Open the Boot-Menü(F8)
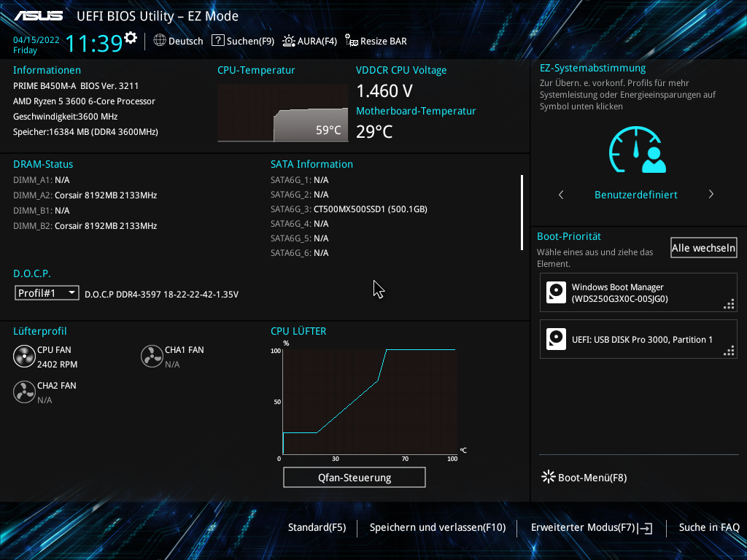This screenshot has height=560, width=747. point(584,477)
